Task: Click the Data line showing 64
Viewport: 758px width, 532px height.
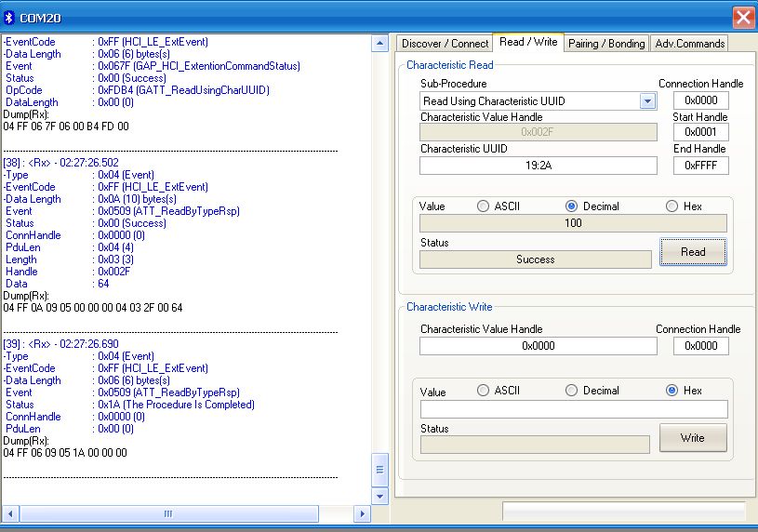Action: [x=57, y=284]
